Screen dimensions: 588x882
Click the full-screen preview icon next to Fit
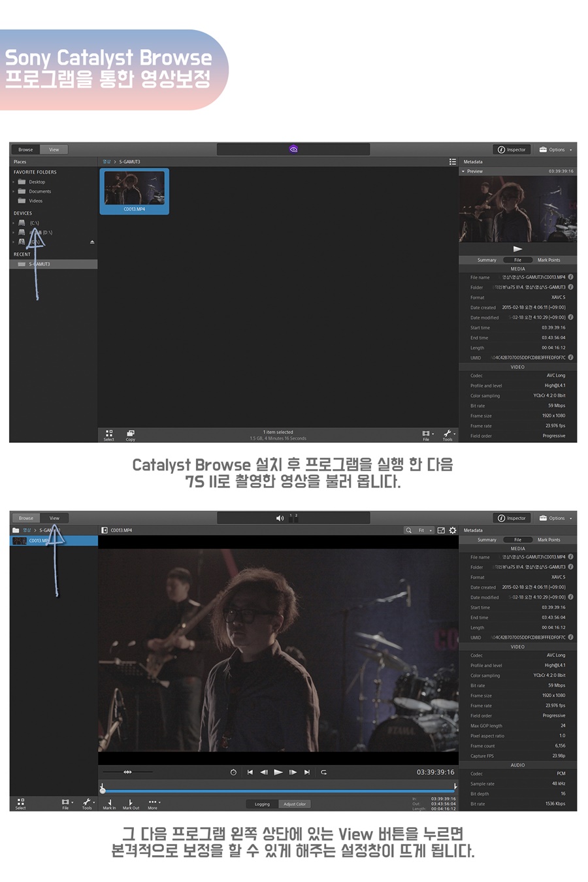coord(441,531)
